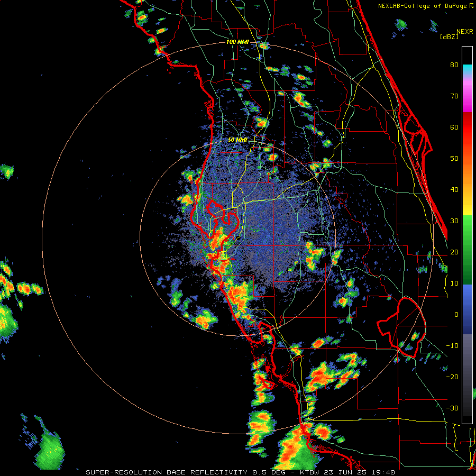Click the 50 value on dBZ scale
Viewport: 476px width, 476px height.
[x=454, y=159]
